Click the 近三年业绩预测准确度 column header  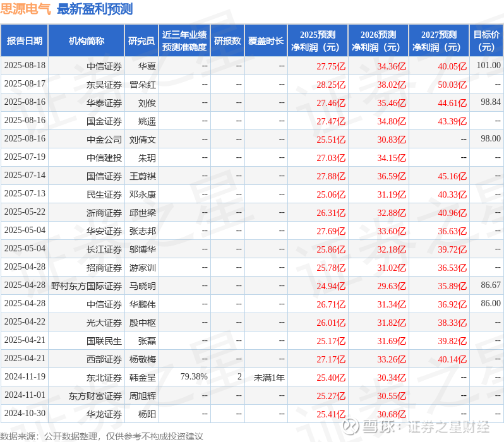184,40
